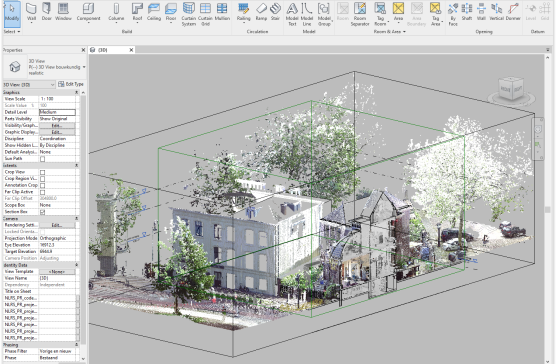This screenshot has width=556, height=364.
Task: Collapse the Phasing properties group
Action: (76, 345)
